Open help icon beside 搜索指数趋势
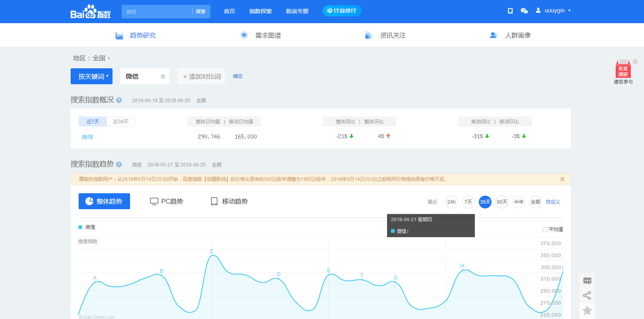The height and width of the screenshot is (319, 644). 119,164
